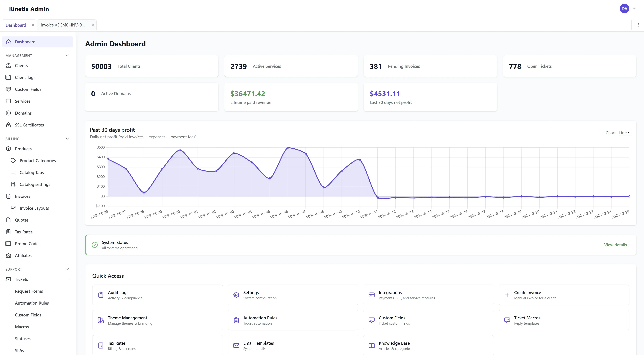Click the Catalog settings sliders icon
This screenshot has height=355, width=644.
13,184
